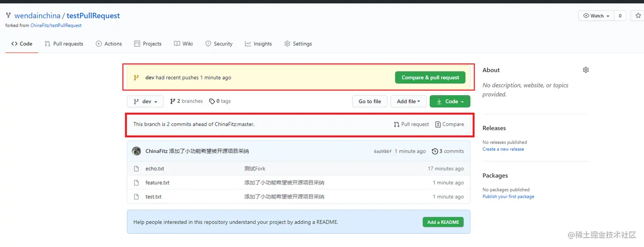
Task: Switch to the Wiki tab
Action: (x=183, y=44)
